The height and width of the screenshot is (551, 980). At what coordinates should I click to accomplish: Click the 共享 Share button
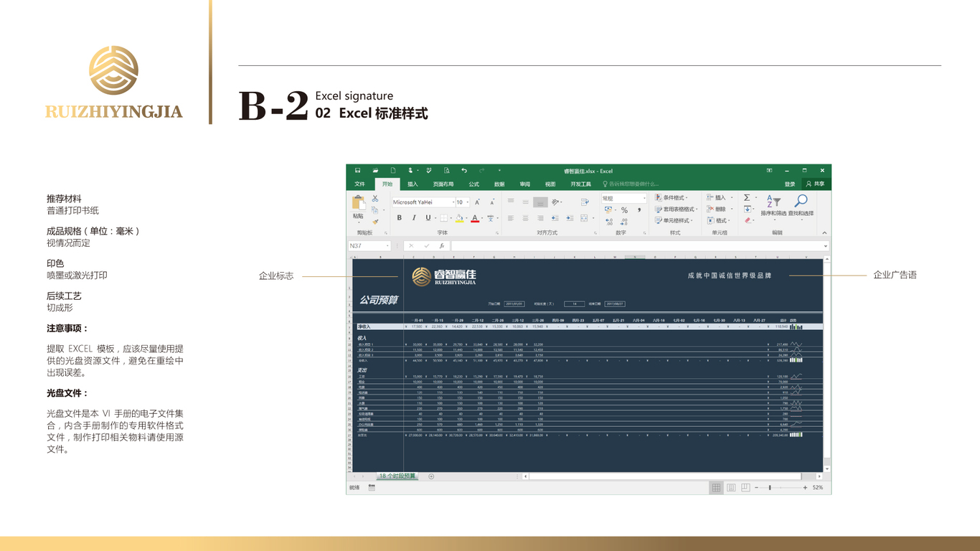point(815,184)
